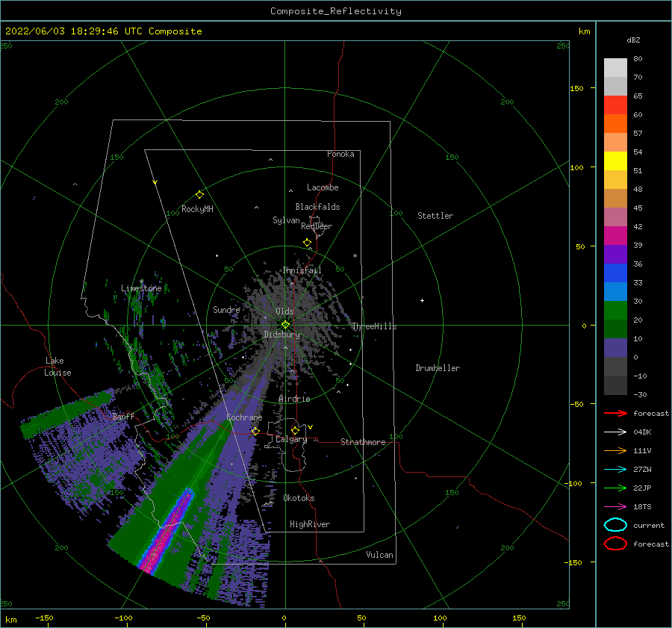Click the cyan current ellipse legend icon

615,525
